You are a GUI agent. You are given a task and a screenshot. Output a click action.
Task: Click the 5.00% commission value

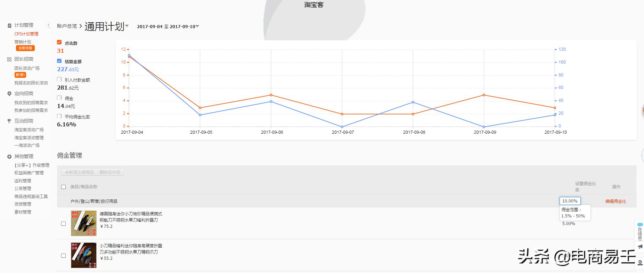tap(569, 224)
